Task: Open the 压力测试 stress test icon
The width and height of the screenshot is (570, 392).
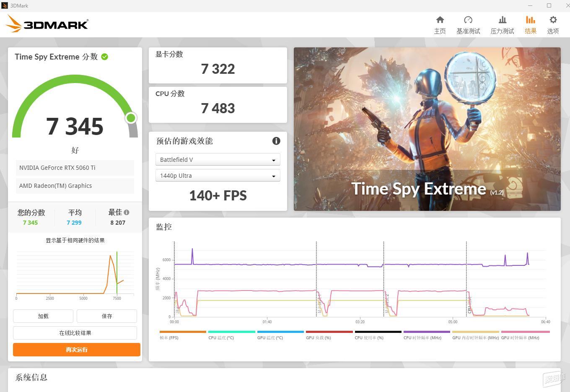Action: click(x=502, y=20)
